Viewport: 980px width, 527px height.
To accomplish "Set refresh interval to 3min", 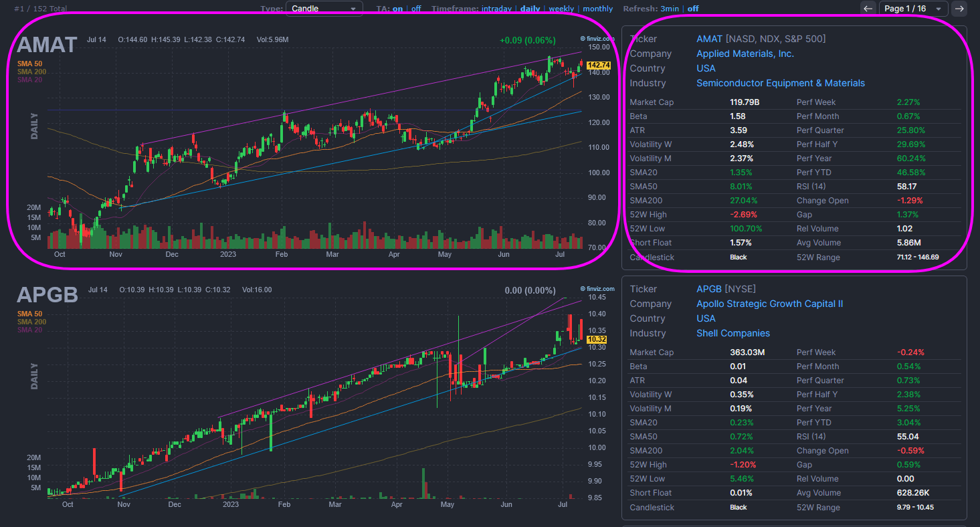I will tap(670, 9).
